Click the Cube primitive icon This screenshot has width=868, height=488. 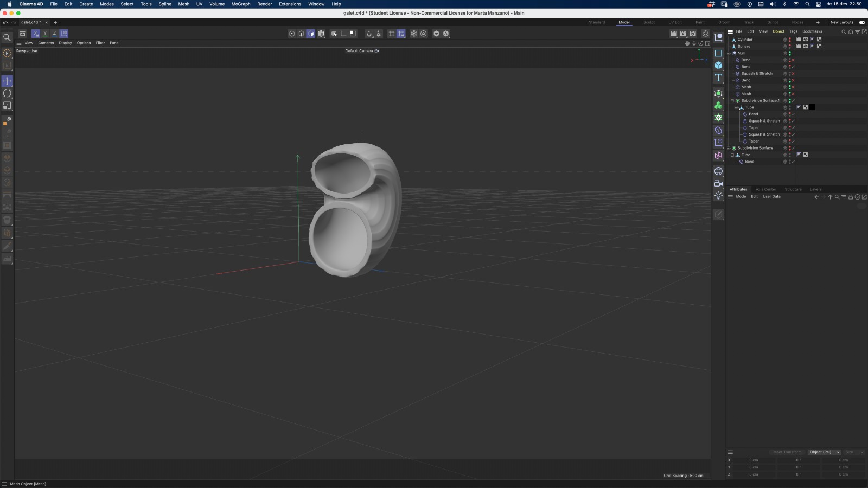pos(718,66)
